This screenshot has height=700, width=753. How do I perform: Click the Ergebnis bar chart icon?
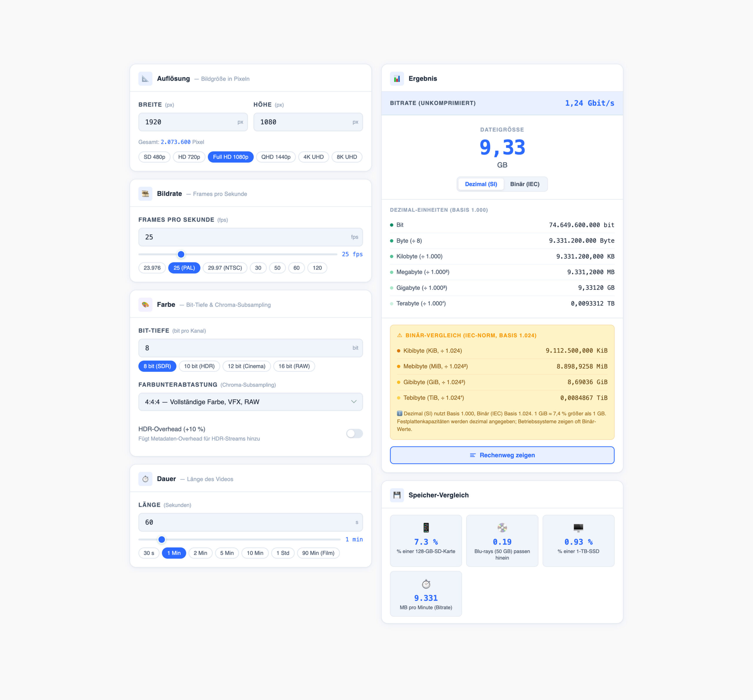pos(397,79)
